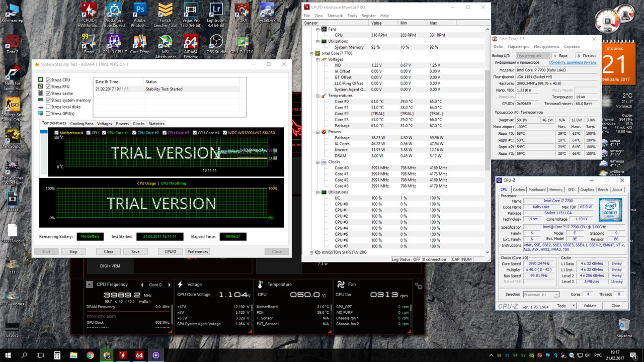Click the Clear button in AIDA64
Viewport: 644px width, 362px height.
pyautogui.click(x=108, y=251)
